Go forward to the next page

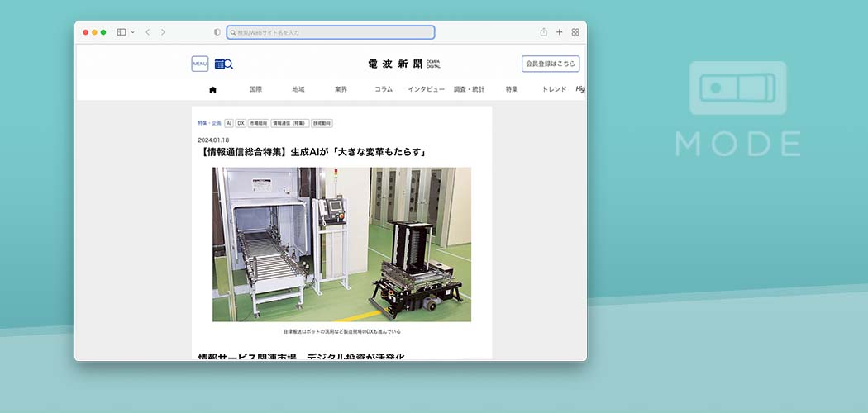click(x=163, y=32)
